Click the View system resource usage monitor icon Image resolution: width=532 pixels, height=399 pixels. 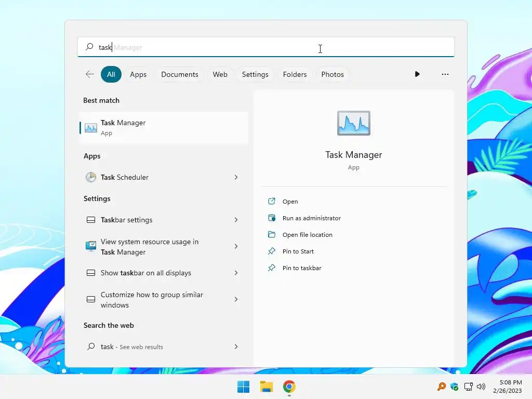(91, 246)
